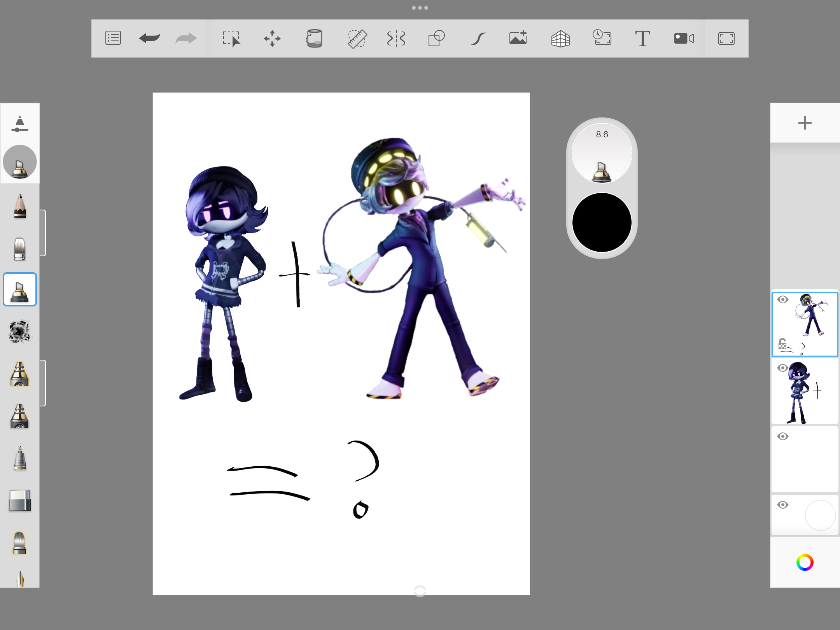
Task: Open the shapes tool
Action: click(436, 38)
